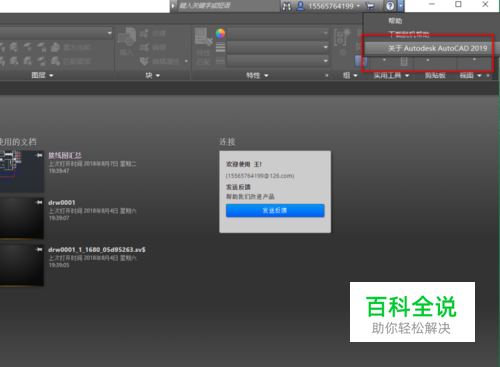Open the object color dropdown
This screenshot has height=367, width=500.
pyautogui.click(x=326, y=33)
